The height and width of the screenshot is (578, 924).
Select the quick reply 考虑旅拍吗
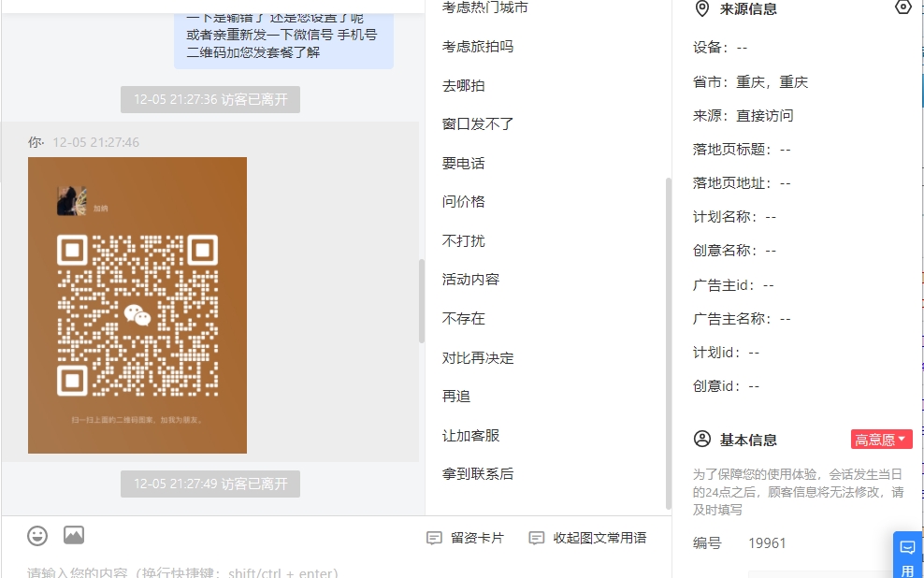(478, 47)
